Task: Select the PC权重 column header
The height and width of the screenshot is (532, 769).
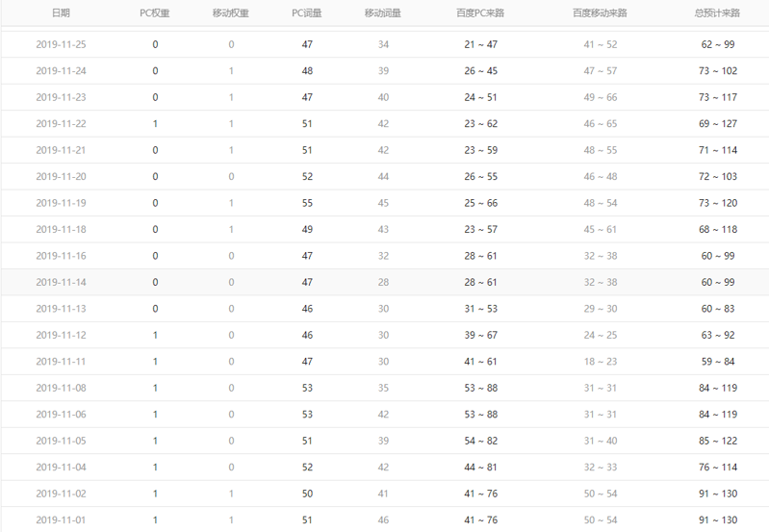Action: [155, 13]
